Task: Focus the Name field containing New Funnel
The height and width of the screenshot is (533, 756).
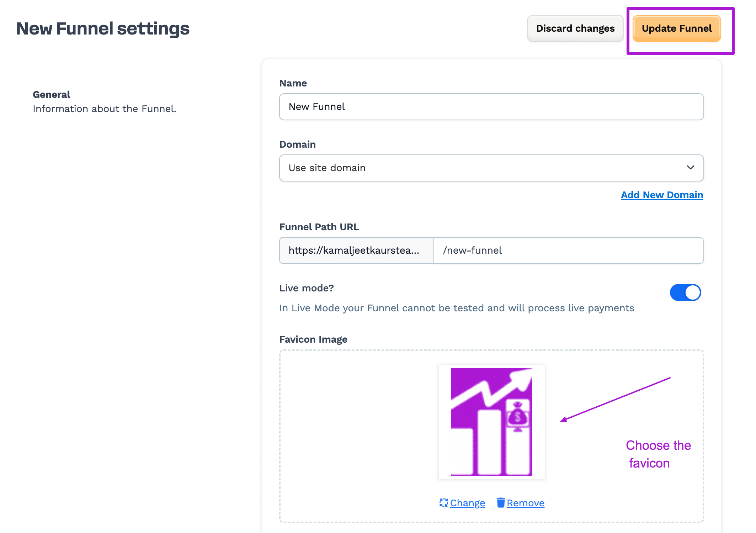Action: (x=491, y=107)
